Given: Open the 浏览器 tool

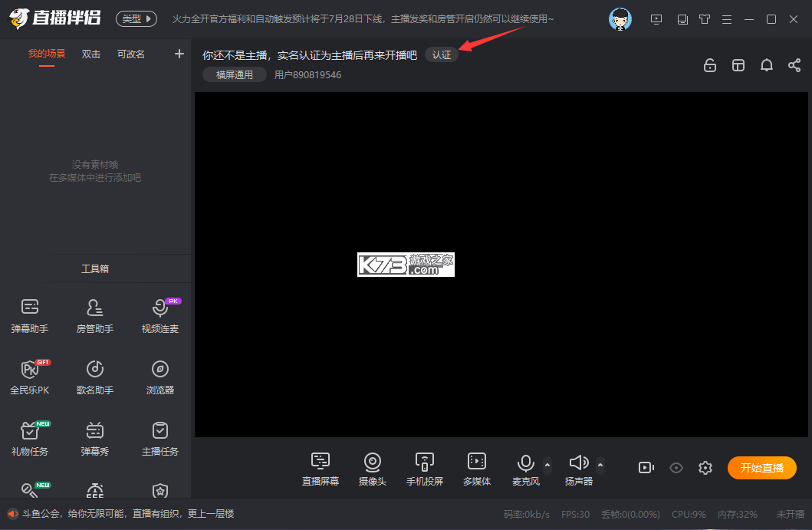Looking at the screenshot, I should 160,377.
